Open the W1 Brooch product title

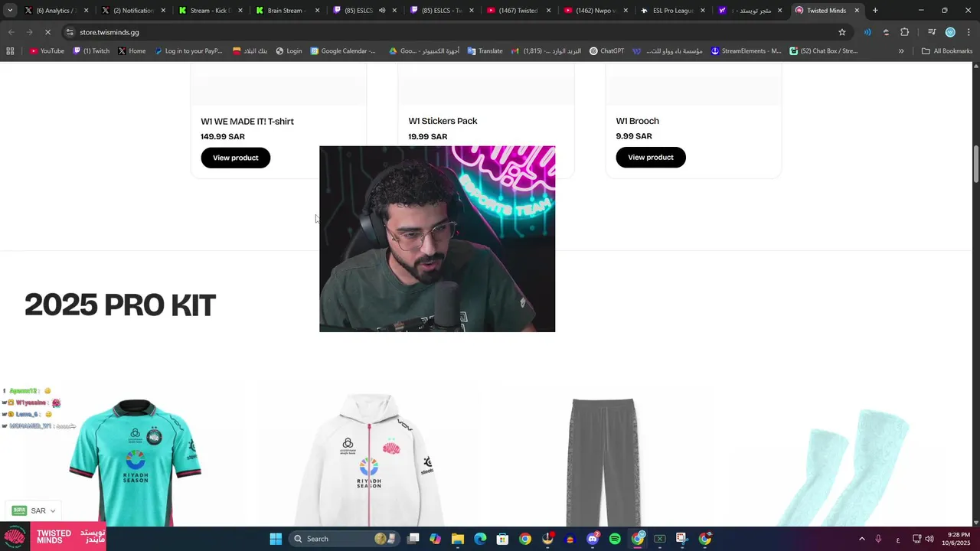point(637,121)
